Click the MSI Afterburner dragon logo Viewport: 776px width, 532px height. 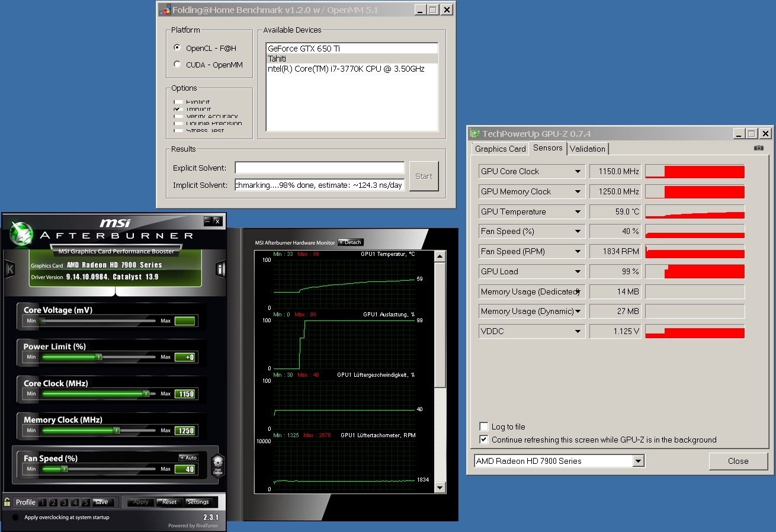(x=21, y=233)
